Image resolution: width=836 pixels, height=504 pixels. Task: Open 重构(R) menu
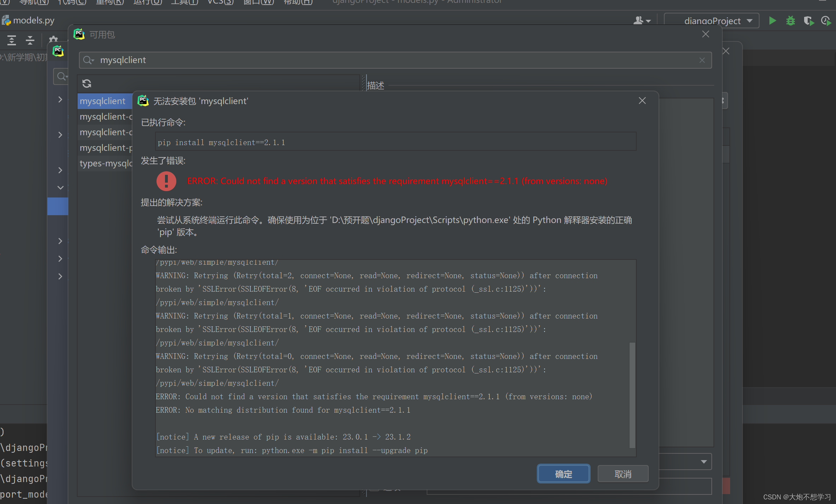point(110,2)
